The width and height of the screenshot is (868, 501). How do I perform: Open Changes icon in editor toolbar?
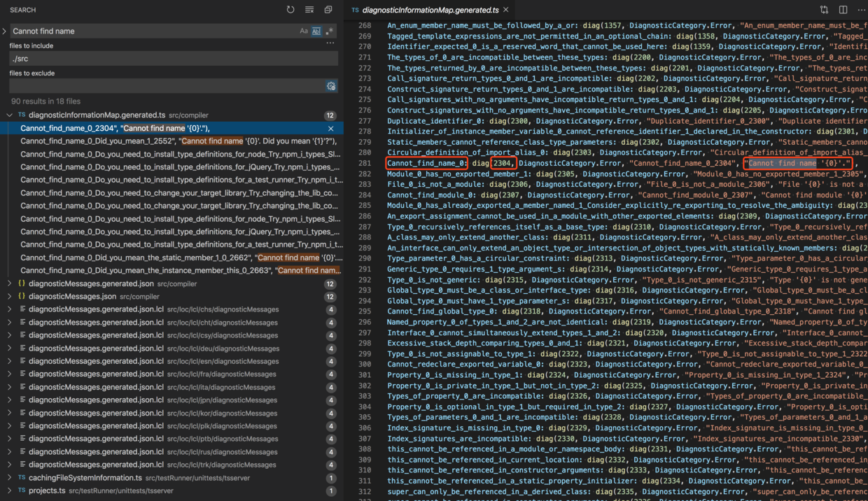824,10
